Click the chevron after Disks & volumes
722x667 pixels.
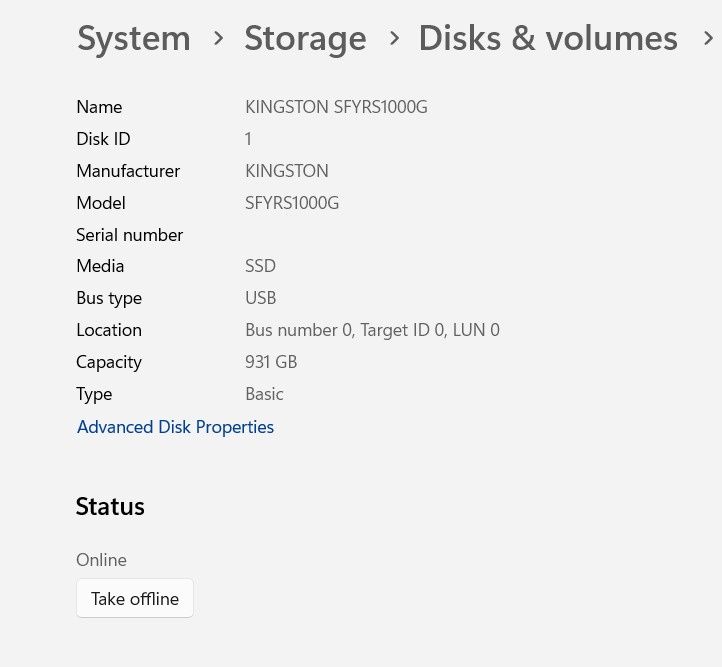707,39
